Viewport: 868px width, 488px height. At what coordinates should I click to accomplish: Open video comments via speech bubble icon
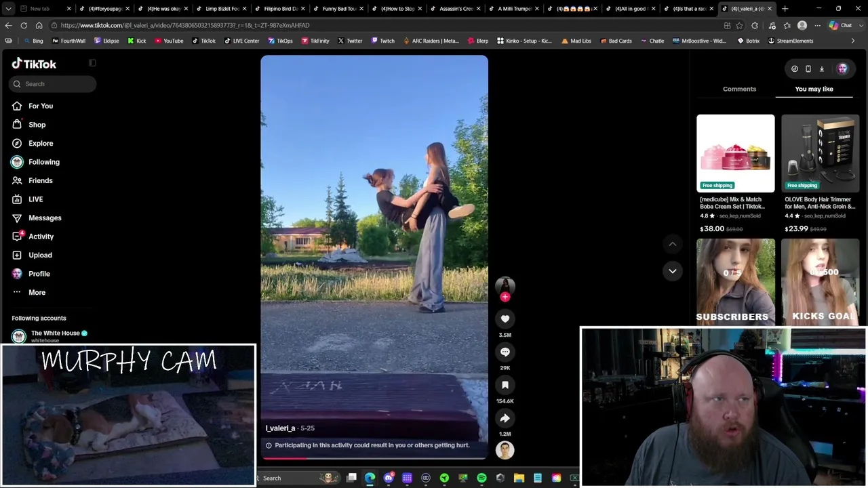click(505, 352)
